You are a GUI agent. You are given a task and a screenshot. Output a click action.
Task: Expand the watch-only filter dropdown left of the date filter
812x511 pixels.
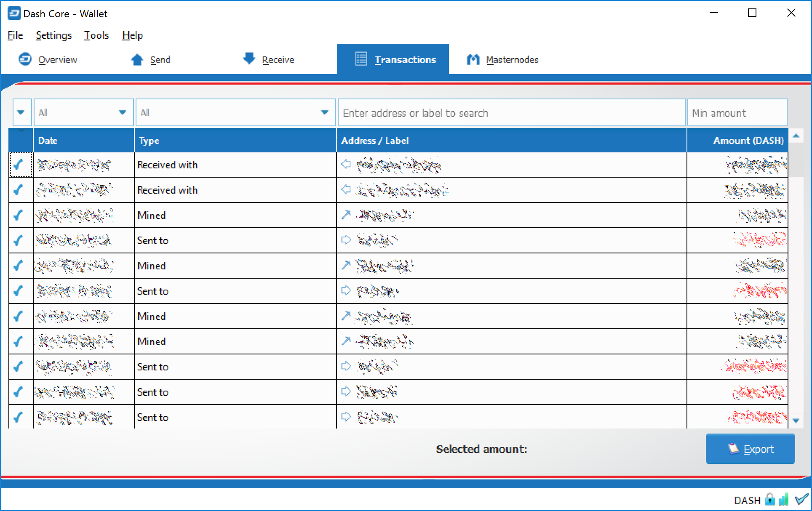pyautogui.click(x=22, y=112)
